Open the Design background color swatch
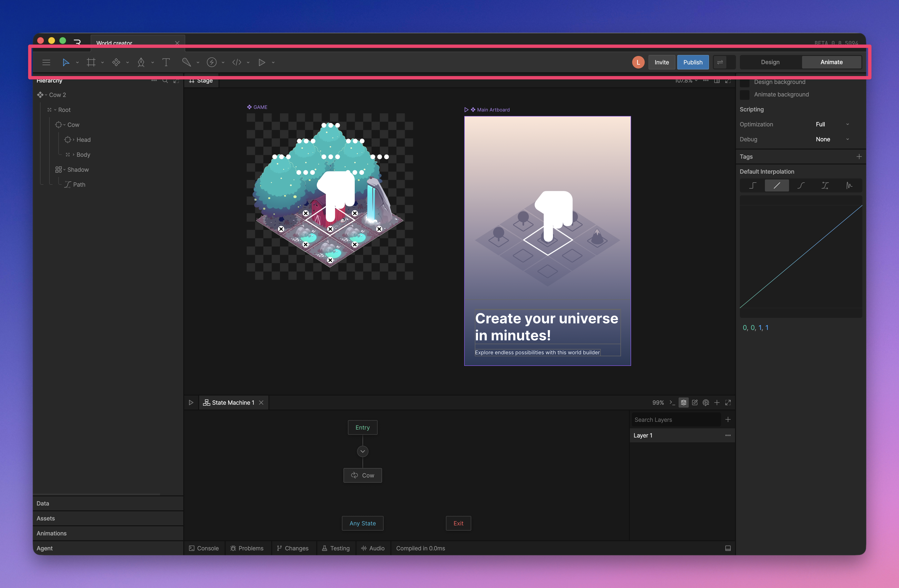 [x=744, y=82]
